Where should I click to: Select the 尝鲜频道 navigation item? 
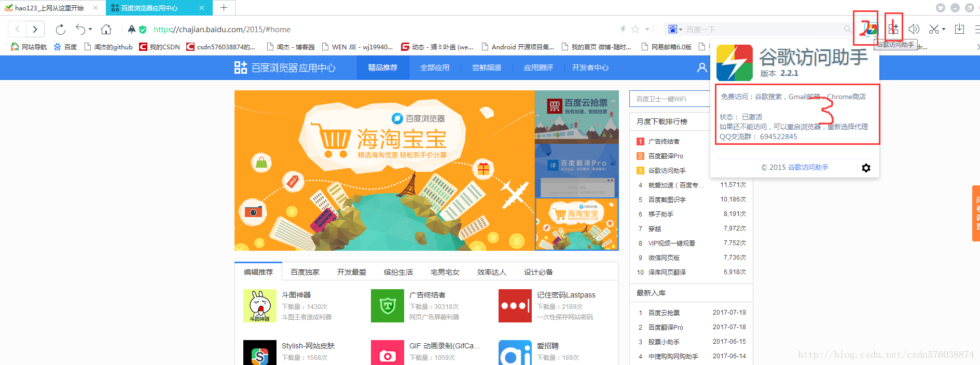[x=487, y=67]
